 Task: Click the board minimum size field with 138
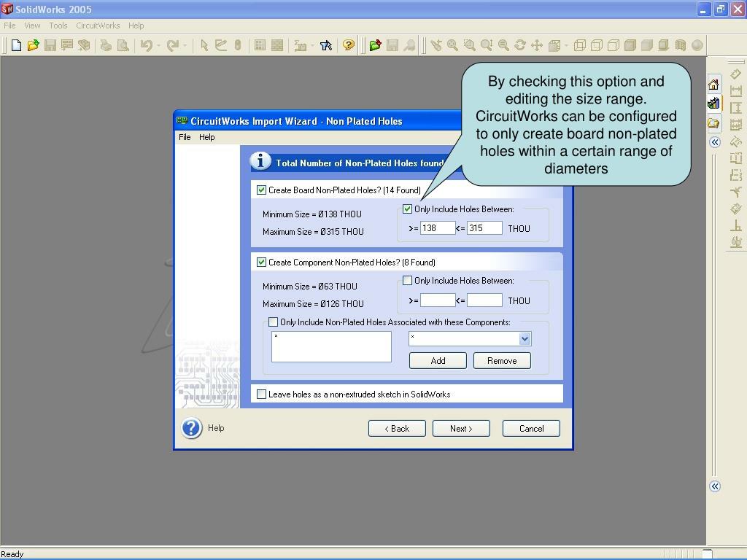(438, 228)
